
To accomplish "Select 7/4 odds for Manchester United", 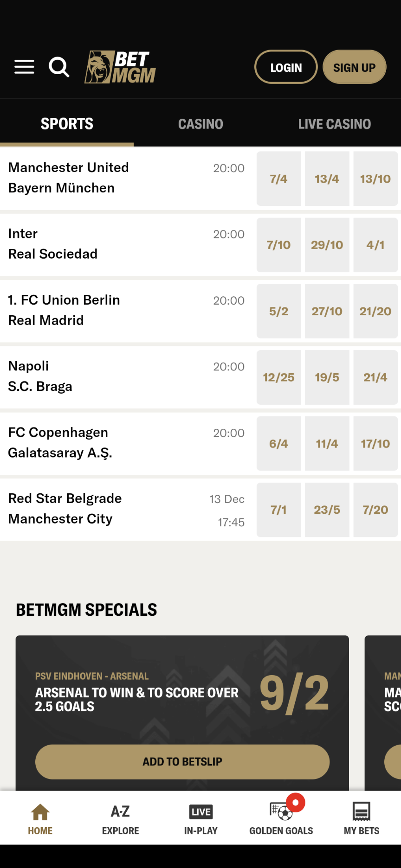I will 278,179.
